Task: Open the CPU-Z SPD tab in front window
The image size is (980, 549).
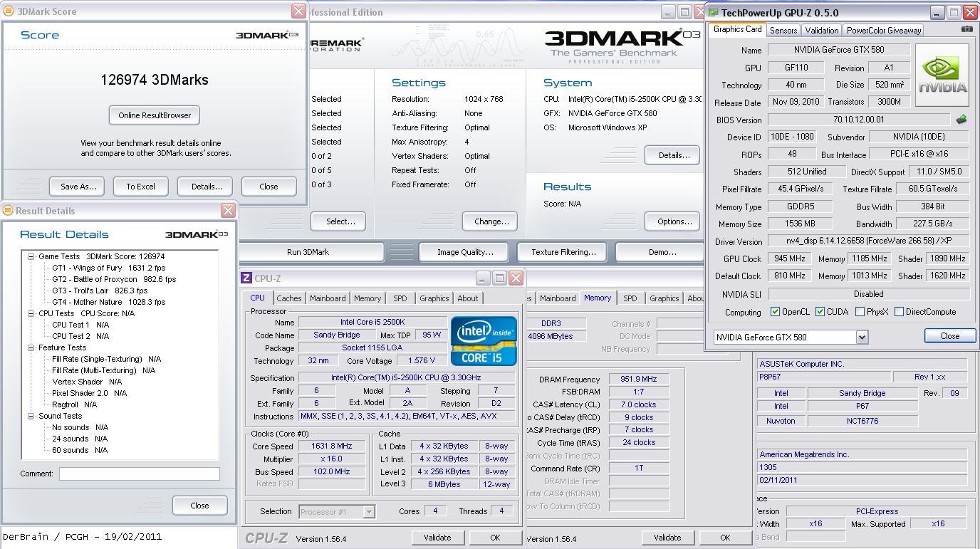Action: (400, 298)
